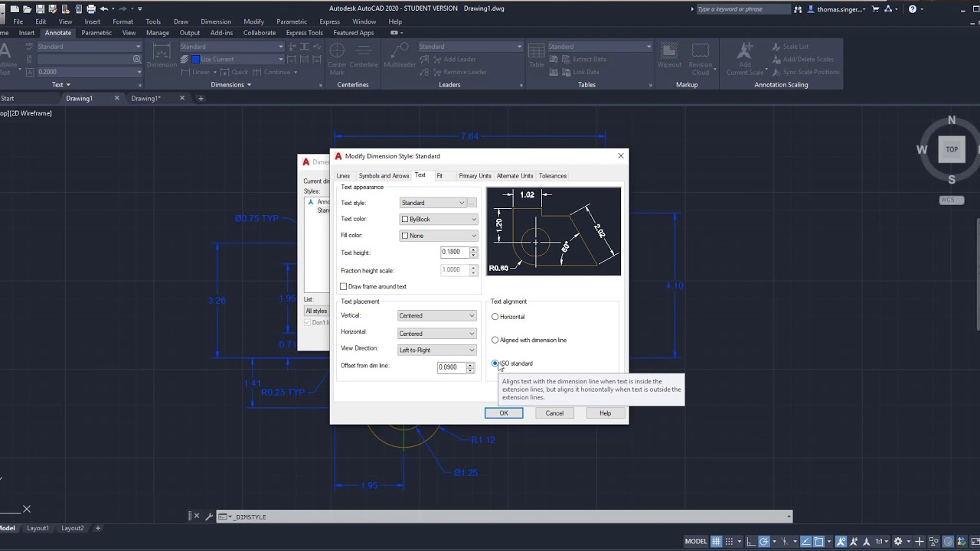Viewport: 980px width, 551px height.
Task: Click the Workspace switching gear icon
Action: [x=898, y=541]
